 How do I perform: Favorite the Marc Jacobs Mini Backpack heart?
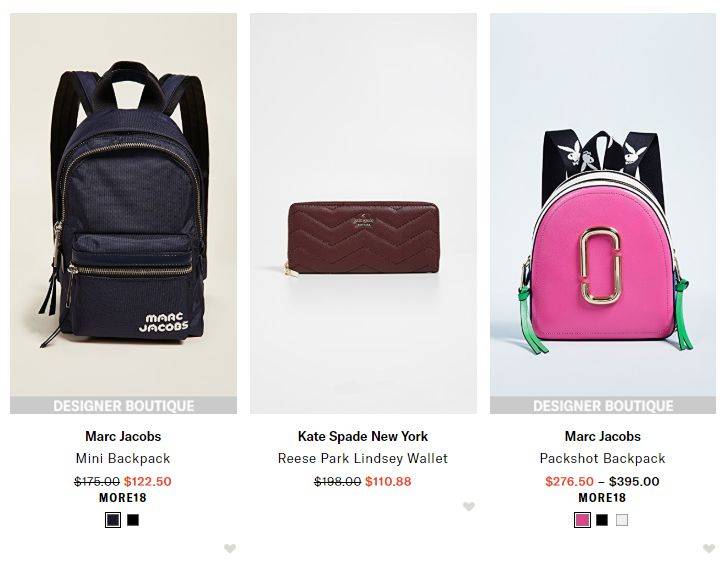point(230,548)
